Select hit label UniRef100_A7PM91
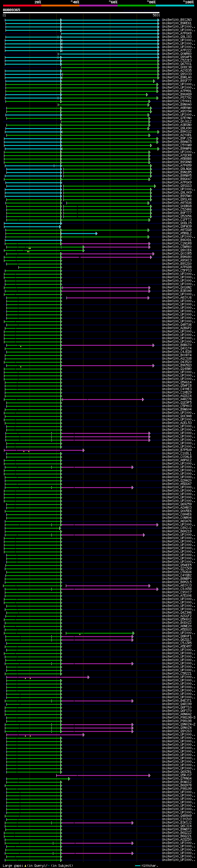 tap(177, 91)
